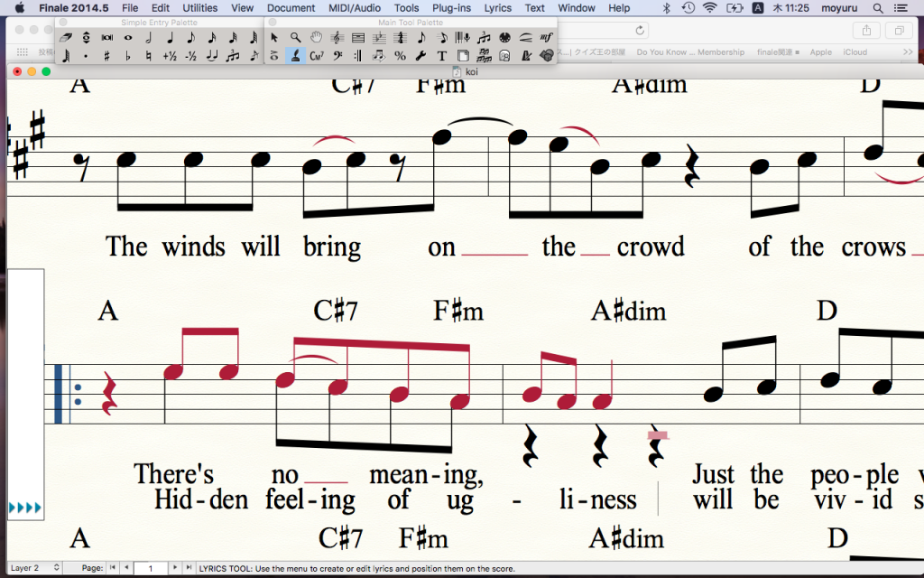The image size is (924, 578).
Task: Open Spotlight search in menu bar
Action: point(878,7)
